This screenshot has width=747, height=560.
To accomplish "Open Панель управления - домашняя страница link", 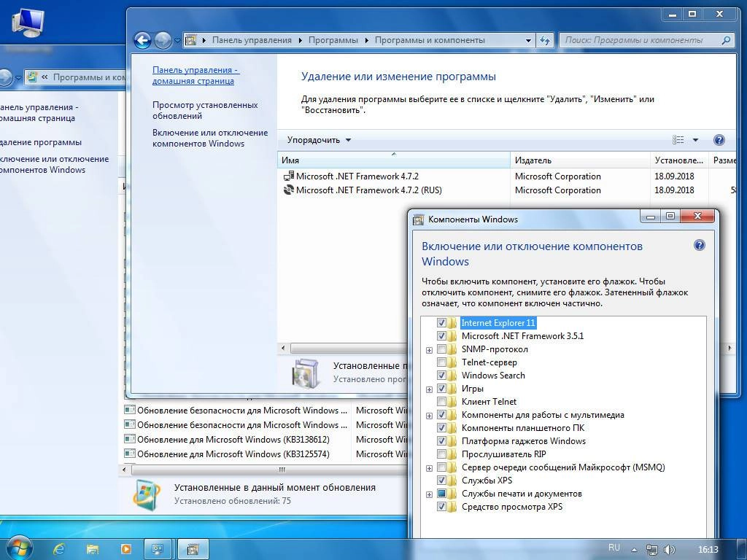I will (196, 75).
